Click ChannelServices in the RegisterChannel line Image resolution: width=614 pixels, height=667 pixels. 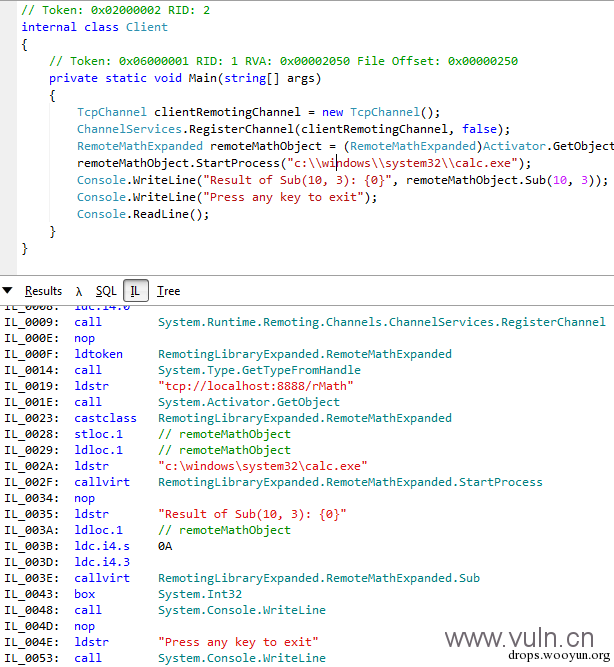(129, 129)
